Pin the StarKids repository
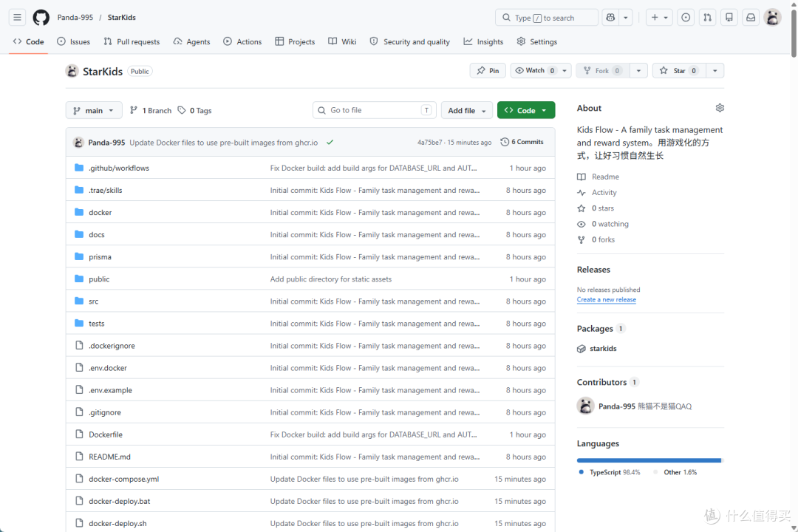The height and width of the screenshot is (532, 798). coord(488,71)
